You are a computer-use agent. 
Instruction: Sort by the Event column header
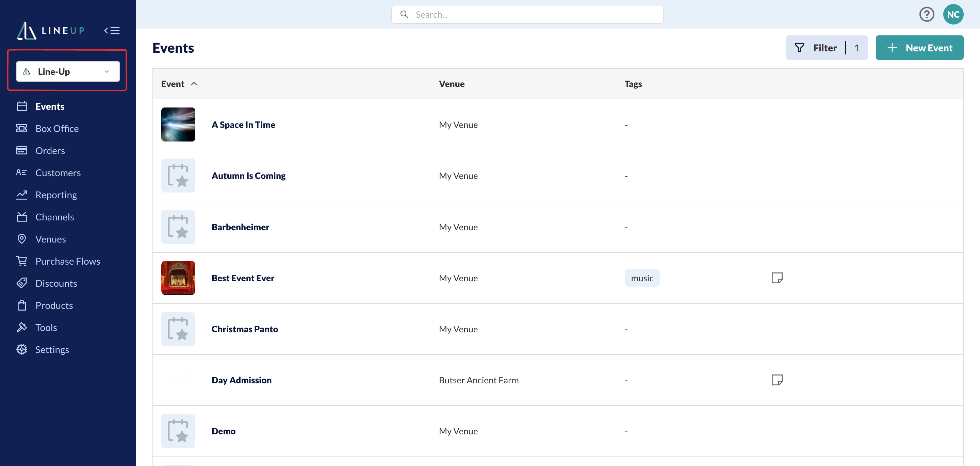179,84
